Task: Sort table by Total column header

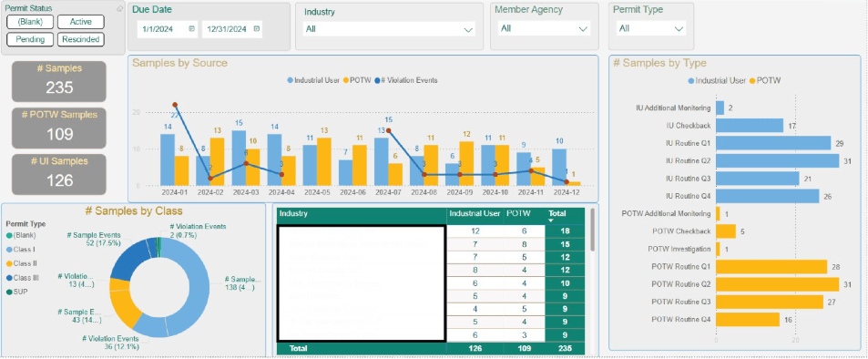Action: (557, 213)
